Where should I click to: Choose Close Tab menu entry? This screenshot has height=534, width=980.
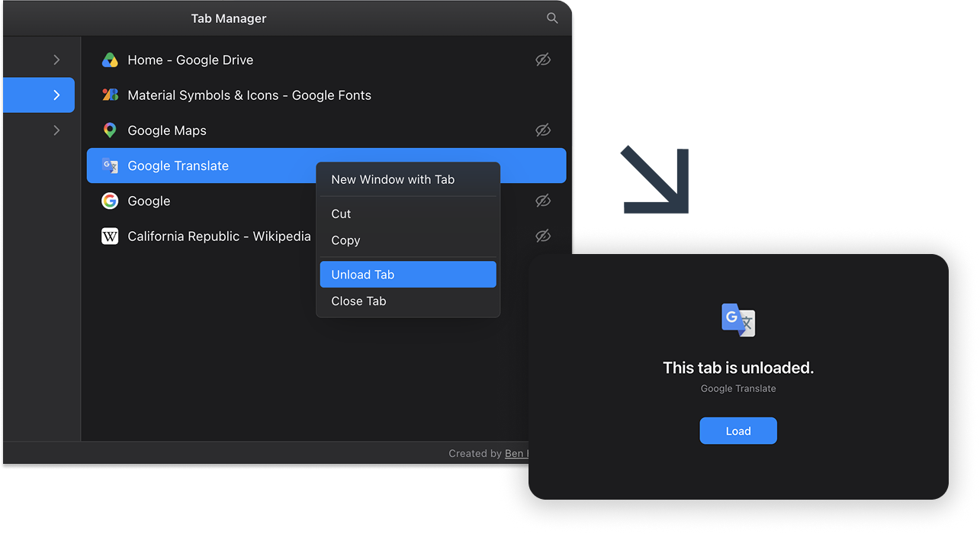point(408,301)
